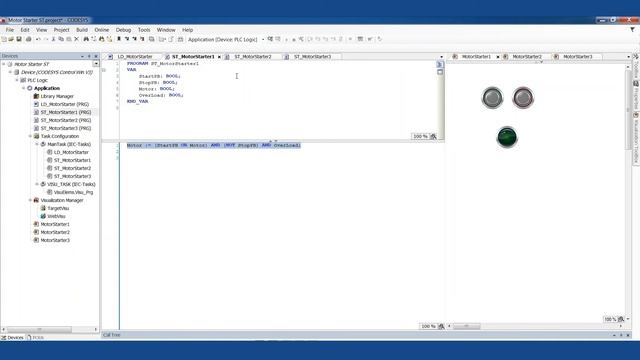Open the Application (Device: PLC Logic) dropdown
The height and width of the screenshot is (360, 640).
tap(263, 40)
